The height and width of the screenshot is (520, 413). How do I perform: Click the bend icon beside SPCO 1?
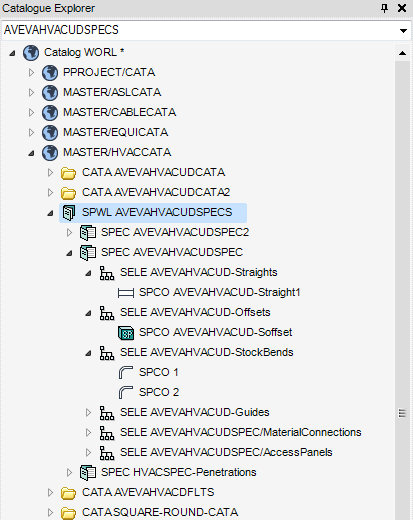point(126,372)
